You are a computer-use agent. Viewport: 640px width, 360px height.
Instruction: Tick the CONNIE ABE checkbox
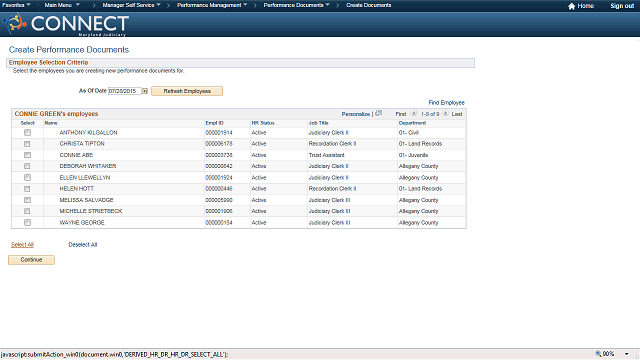(x=27, y=155)
